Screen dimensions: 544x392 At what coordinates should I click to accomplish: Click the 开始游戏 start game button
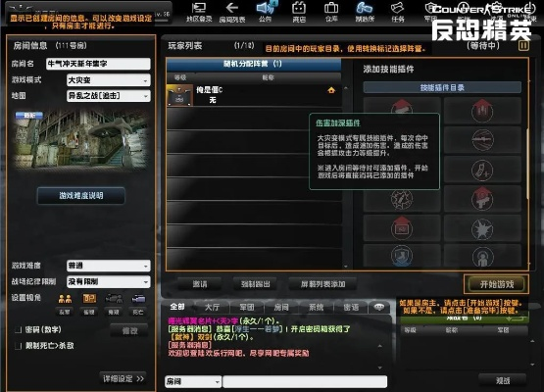point(497,284)
